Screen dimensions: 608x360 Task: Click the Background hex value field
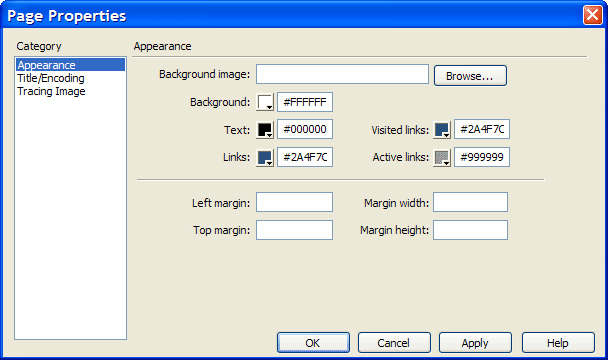tap(305, 102)
